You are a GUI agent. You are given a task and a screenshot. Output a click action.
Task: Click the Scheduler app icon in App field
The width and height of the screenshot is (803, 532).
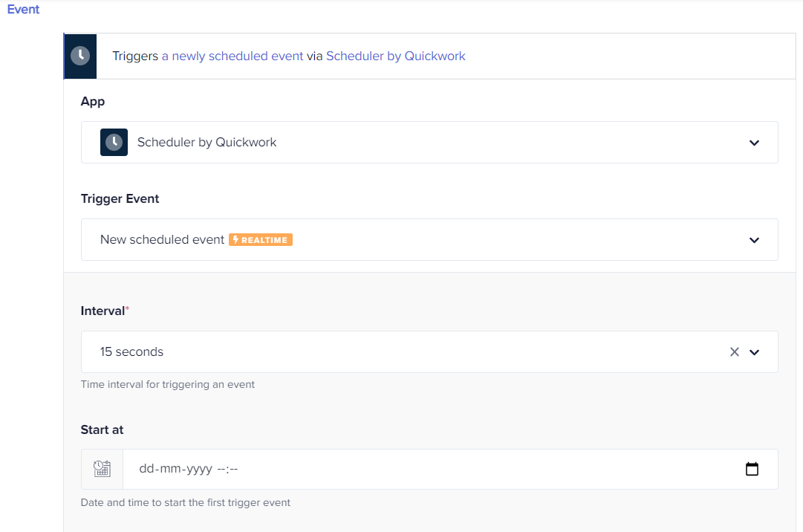pos(114,143)
